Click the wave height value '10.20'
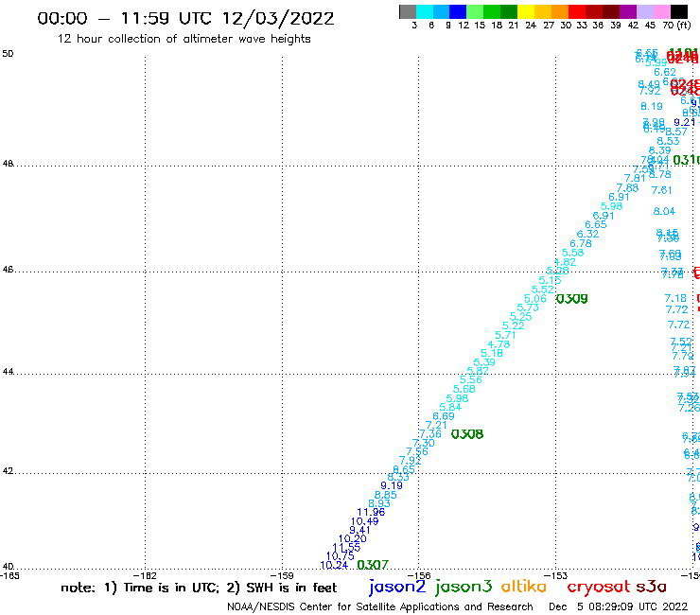700x615 pixels. [352, 538]
